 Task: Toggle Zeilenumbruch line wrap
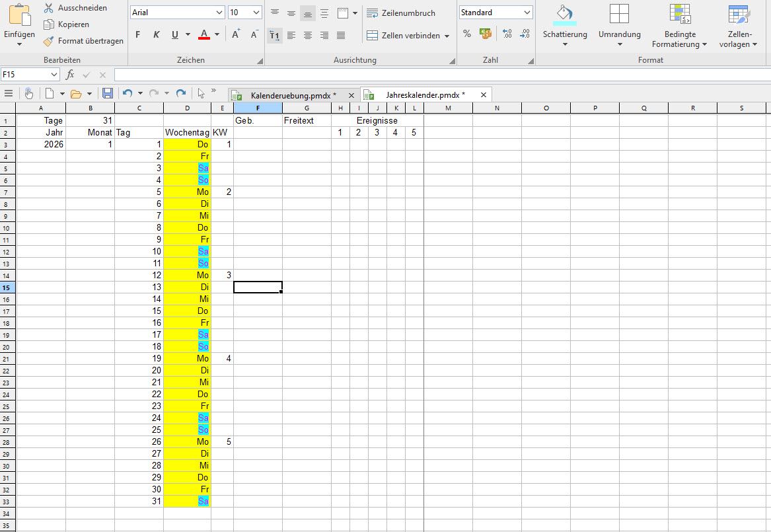(x=401, y=13)
